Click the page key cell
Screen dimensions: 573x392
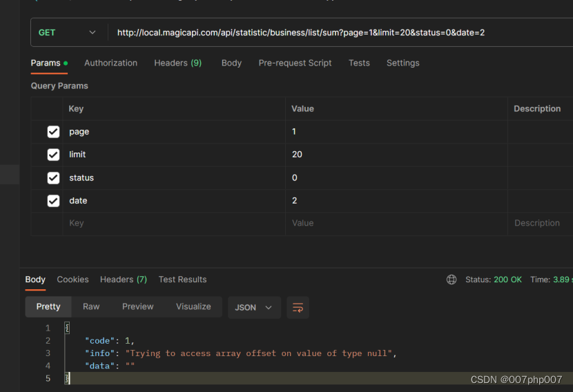pos(174,132)
